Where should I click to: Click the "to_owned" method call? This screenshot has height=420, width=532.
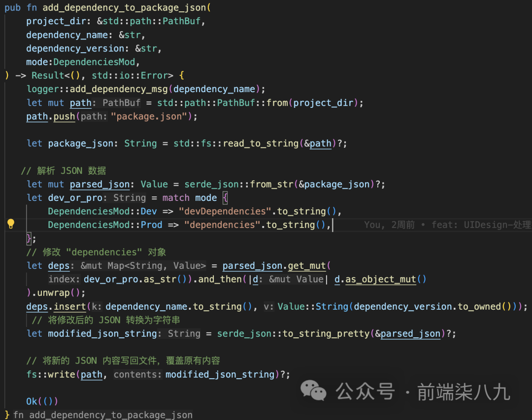pyautogui.click(x=479, y=306)
